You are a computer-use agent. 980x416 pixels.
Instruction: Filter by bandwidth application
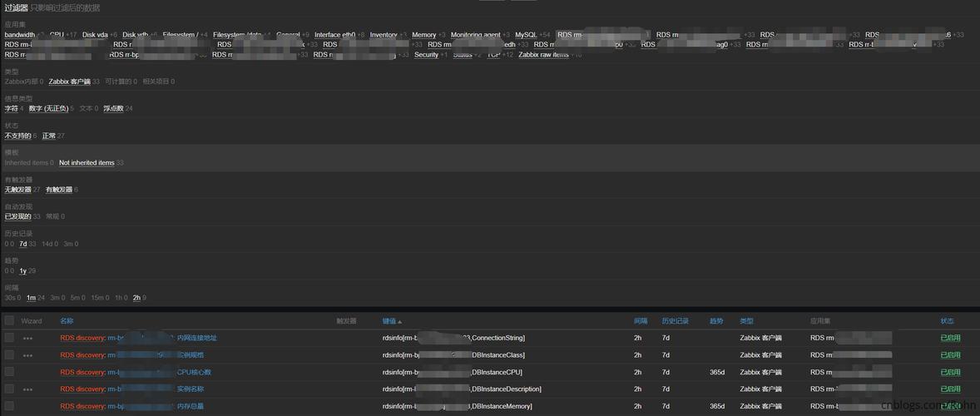[x=19, y=35]
